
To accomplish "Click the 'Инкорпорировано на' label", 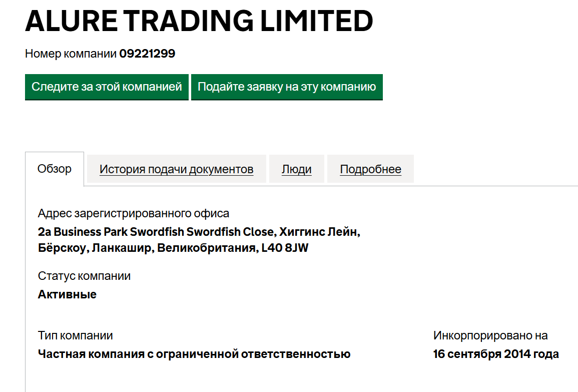I will (490, 335).
